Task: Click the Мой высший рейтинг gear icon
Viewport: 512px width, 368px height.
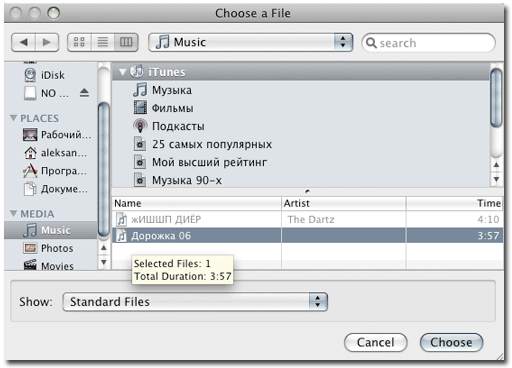Action: 140,162
